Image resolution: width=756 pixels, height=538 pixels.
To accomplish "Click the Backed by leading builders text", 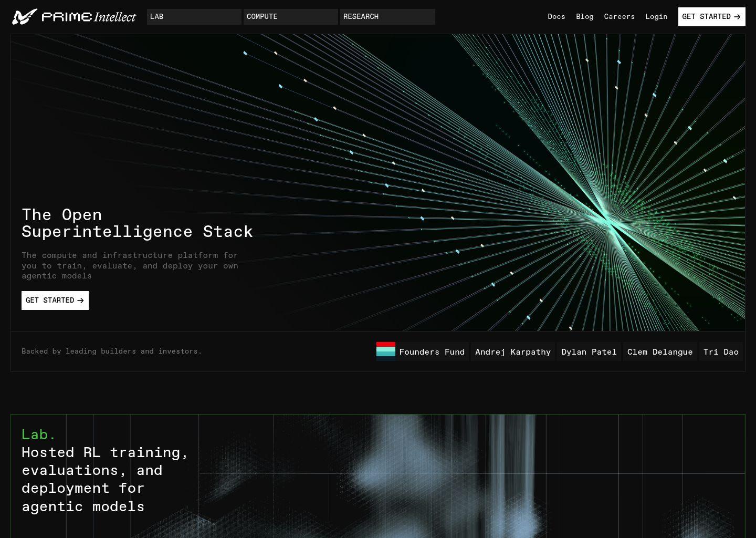I will pyautogui.click(x=111, y=351).
